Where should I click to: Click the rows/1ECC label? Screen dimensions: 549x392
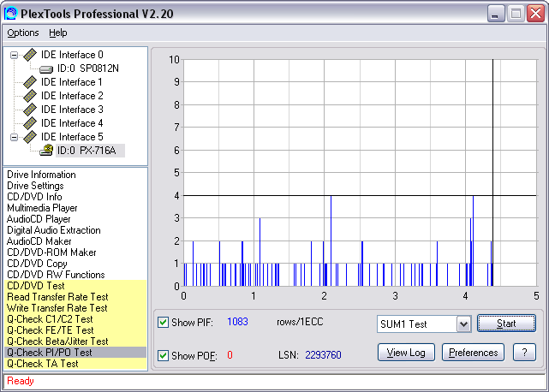click(300, 322)
